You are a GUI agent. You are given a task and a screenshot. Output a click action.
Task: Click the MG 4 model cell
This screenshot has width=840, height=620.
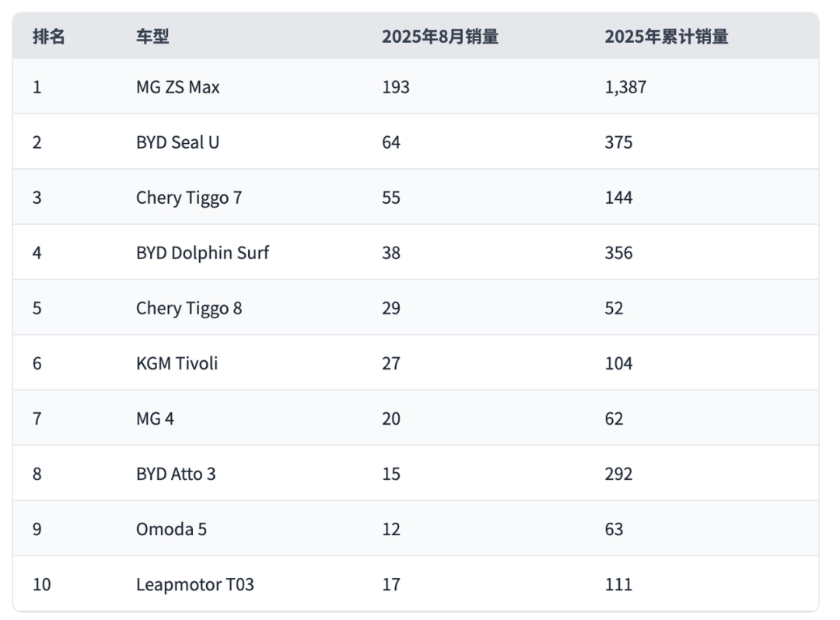[x=155, y=419]
